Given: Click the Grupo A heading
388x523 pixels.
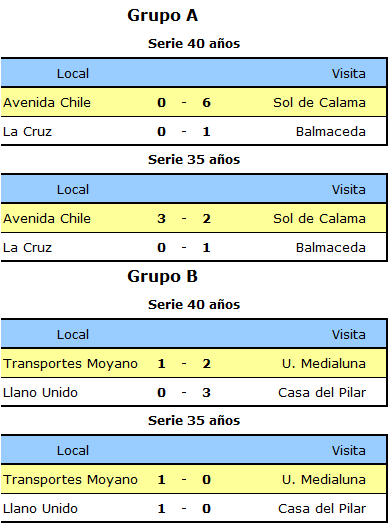Looking at the screenshot, I should 162,16.
